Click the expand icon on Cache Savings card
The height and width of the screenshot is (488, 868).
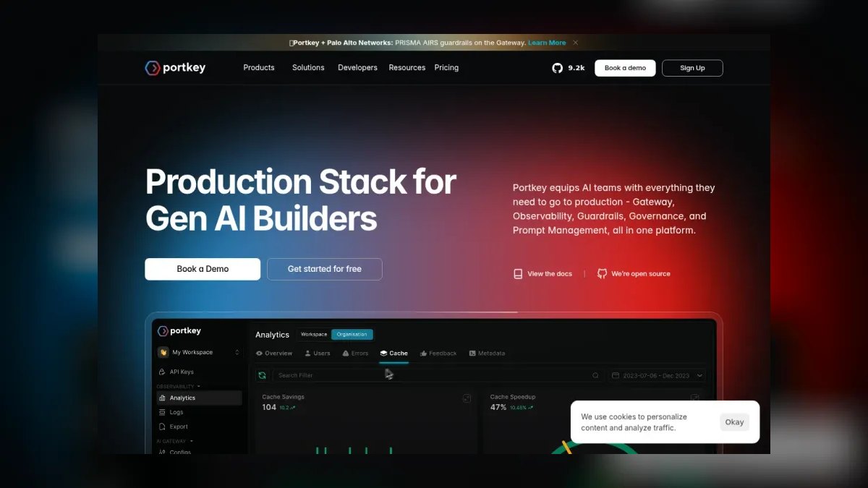(467, 398)
